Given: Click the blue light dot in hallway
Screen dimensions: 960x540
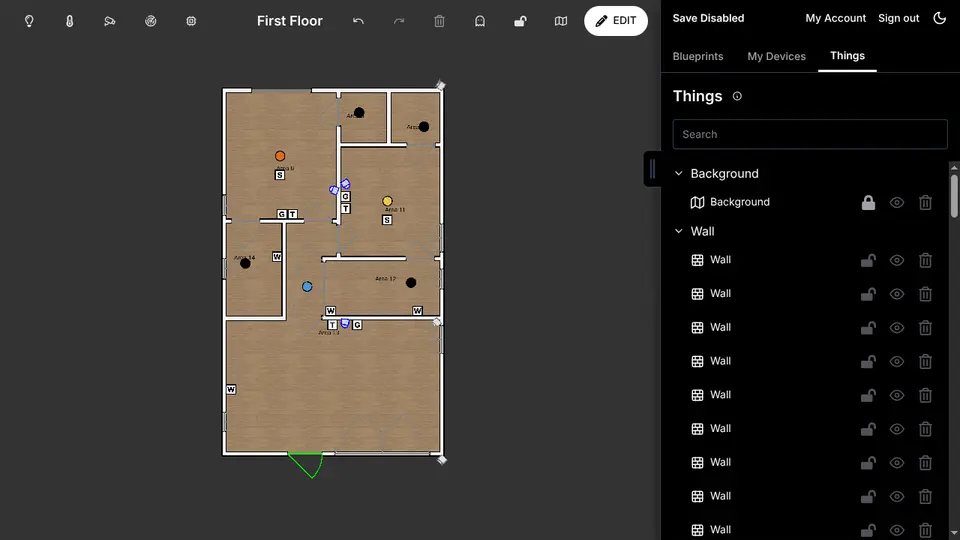Looking at the screenshot, I should tap(307, 287).
